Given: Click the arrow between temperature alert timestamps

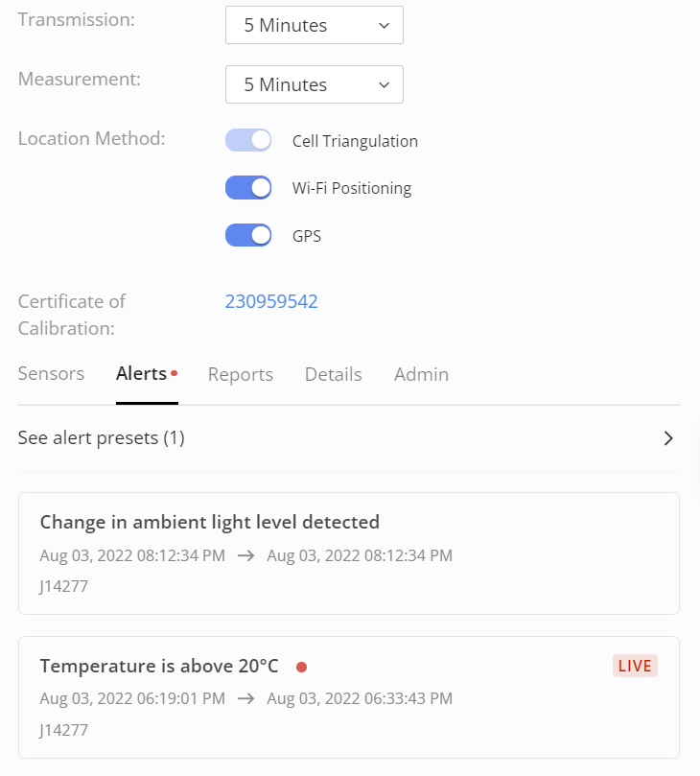Looking at the screenshot, I should click(x=245, y=699).
